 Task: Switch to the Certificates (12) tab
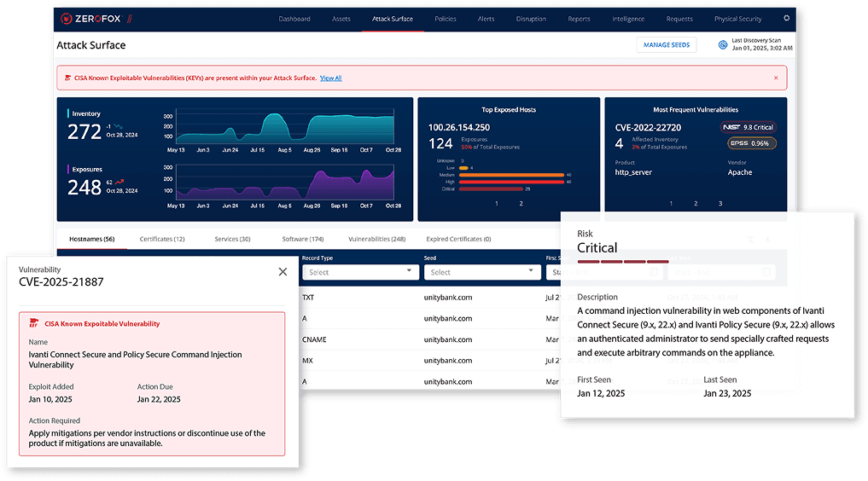point(162,239)
